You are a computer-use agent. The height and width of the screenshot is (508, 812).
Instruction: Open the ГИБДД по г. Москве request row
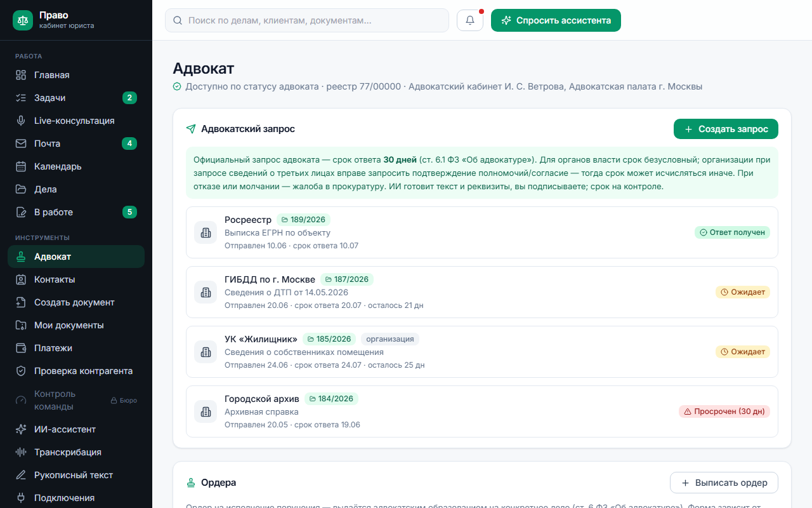tap(482, 292)
